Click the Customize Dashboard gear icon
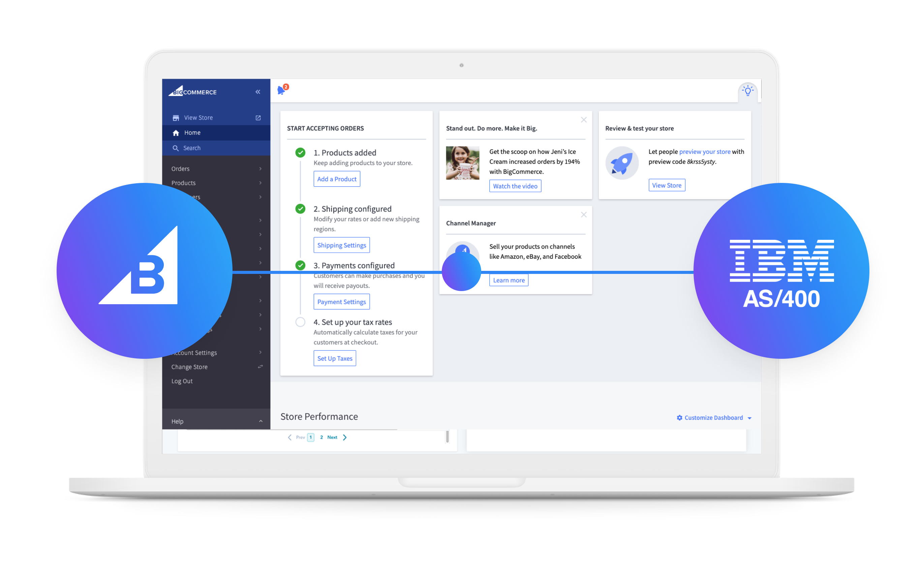The width and height of the screenshot is (924, 569). pyautogui.click(x=679, y=418)
